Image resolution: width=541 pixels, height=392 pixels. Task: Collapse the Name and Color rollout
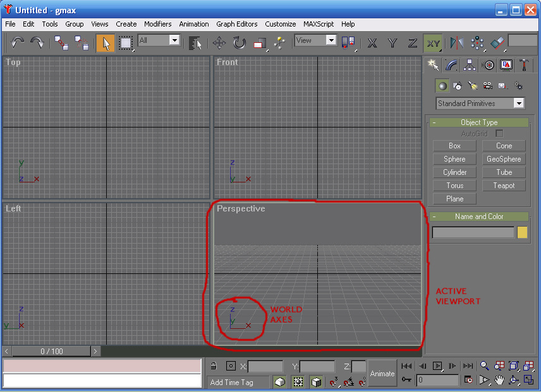[x=479, y=217]
